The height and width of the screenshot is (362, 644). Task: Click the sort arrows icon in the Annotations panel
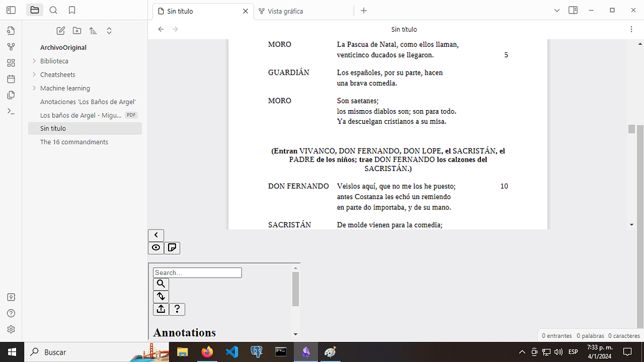[161, 296]
